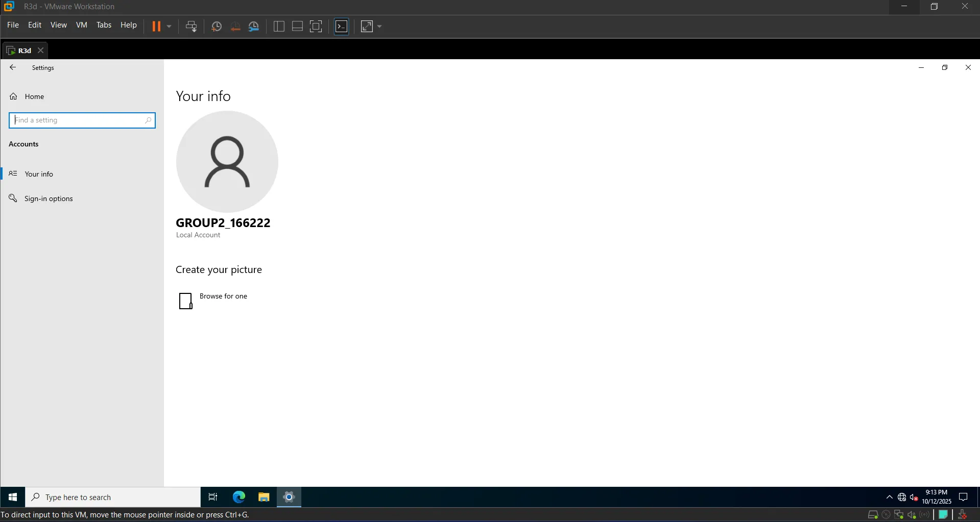Image resolution: width=980 pixels, height=522 pixels.
Task: Click the default user avatar picture
Action: tap(227, 162)
